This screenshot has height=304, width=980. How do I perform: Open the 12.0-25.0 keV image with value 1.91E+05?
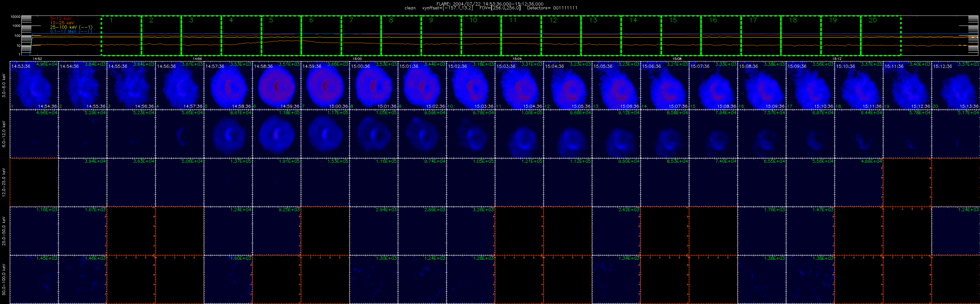click(x=277, y=182)
